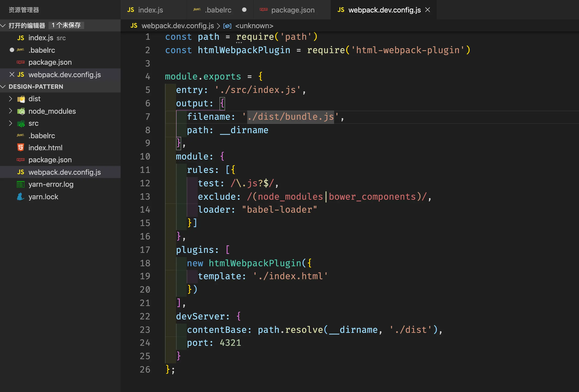This screenshot has height=392, width=579.
Task: Click the npm icon beside explorer package.json
Action: coord(20,160)
